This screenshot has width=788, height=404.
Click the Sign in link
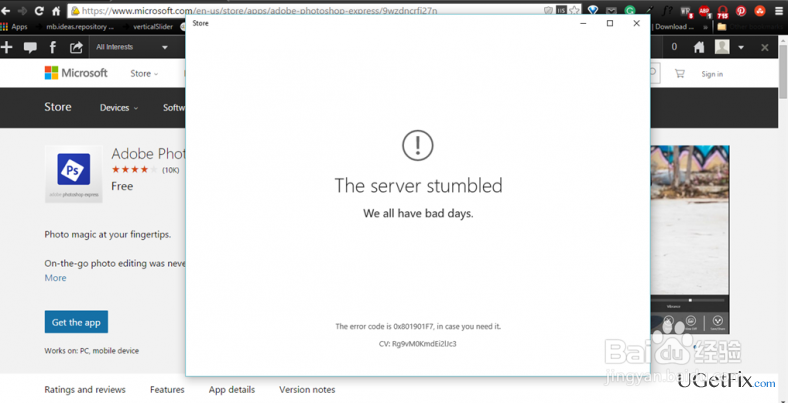click(712, 74)
